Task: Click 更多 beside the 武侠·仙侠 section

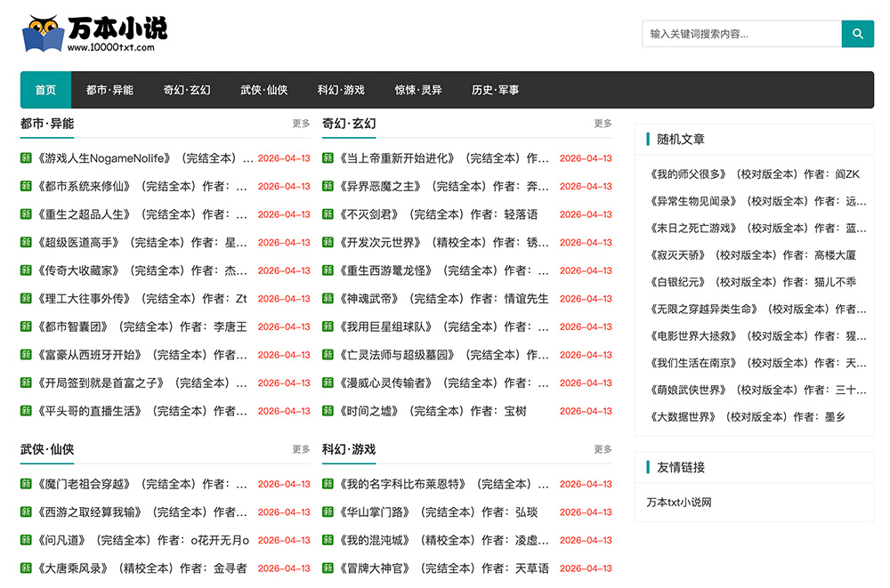Action: point(301,450)
